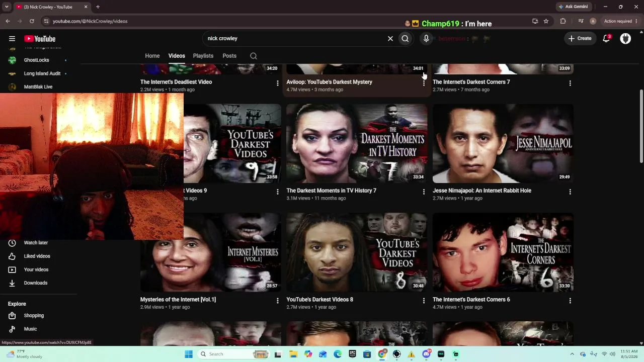Open Discord from the taskbar
644x362 pixels.
pyautogui.click(x=426, y=354)
